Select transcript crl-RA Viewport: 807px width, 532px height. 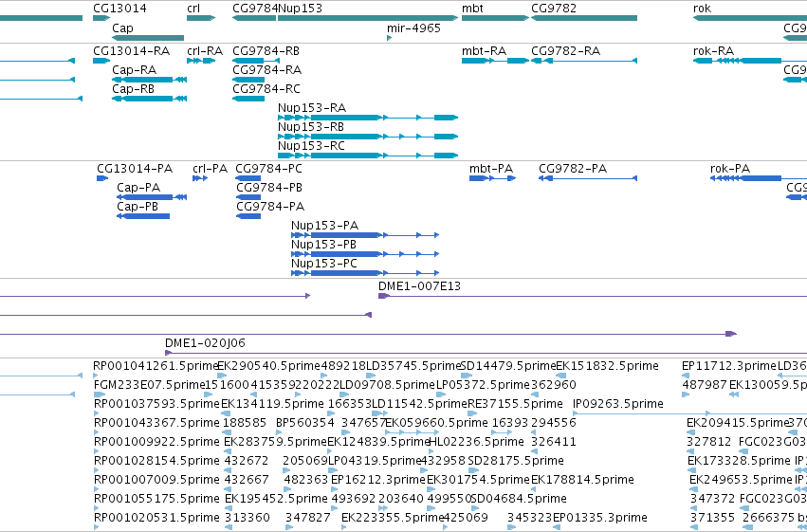(201, 61)
